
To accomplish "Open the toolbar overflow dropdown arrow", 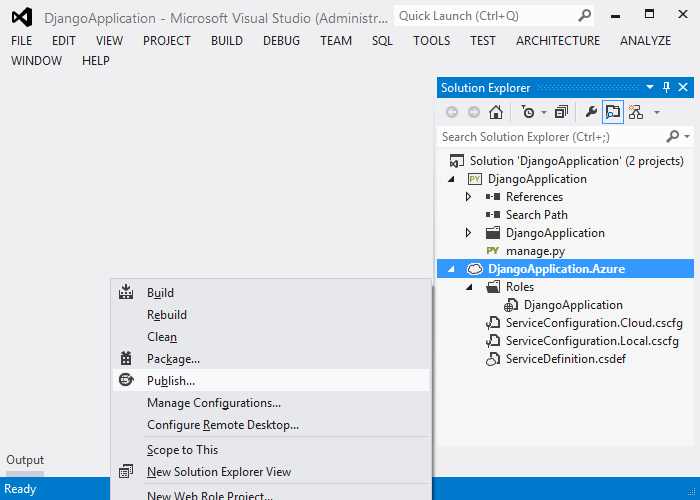I will tap(657, 112).
